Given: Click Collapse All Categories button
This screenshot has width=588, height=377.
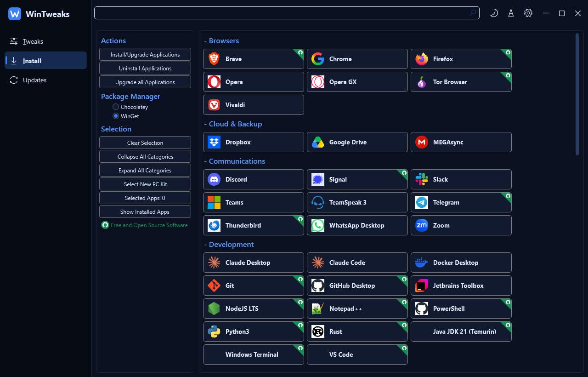Looking at the screenshot, I should 145,156.
